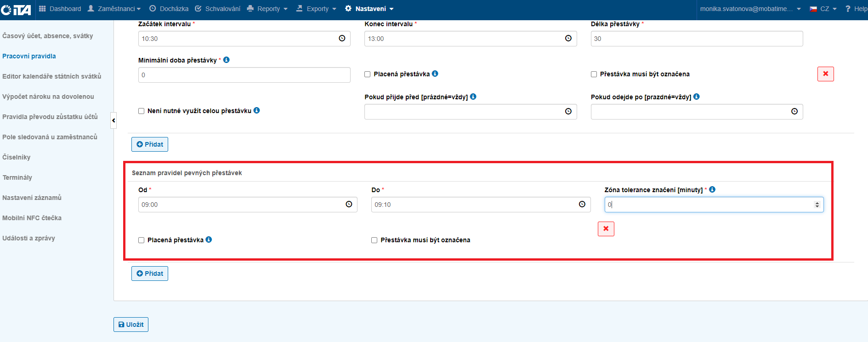This screenshot has width=868, height=342.
Task: Expand the Zaměstnanci dropdown menu
Action: 114,9
